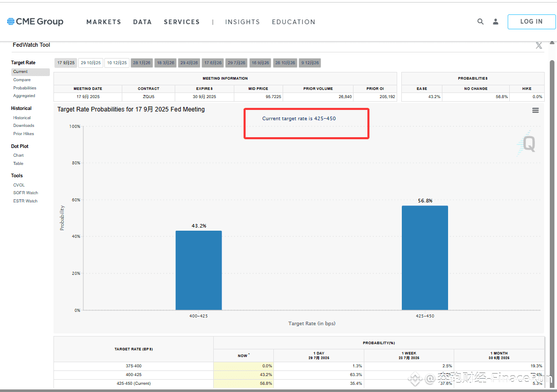Click the 425-450 (Current) row label

point(134,383)
